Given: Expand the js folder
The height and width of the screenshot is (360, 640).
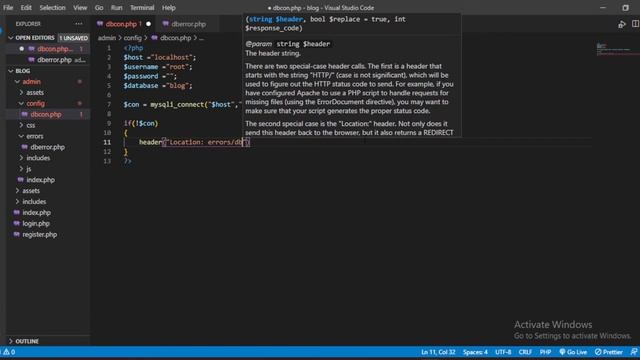Looking at the screenshot, I should [x=21, y=169].
